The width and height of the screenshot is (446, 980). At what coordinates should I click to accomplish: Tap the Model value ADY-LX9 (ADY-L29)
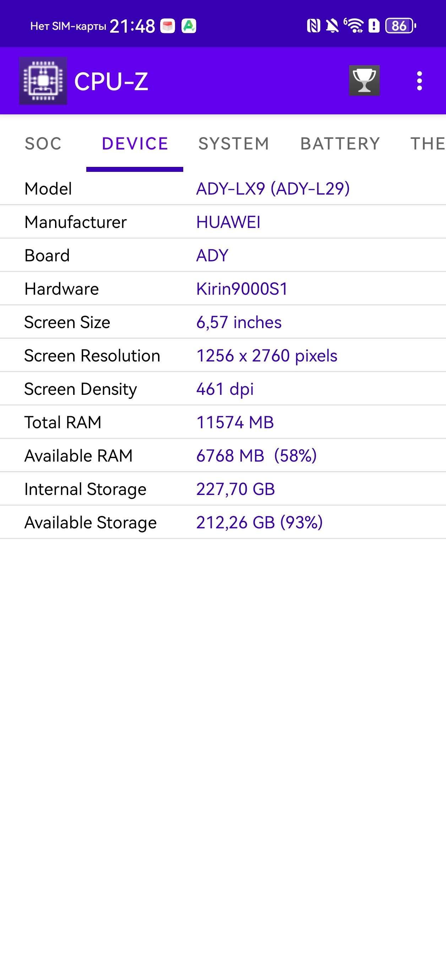point(273,189)
